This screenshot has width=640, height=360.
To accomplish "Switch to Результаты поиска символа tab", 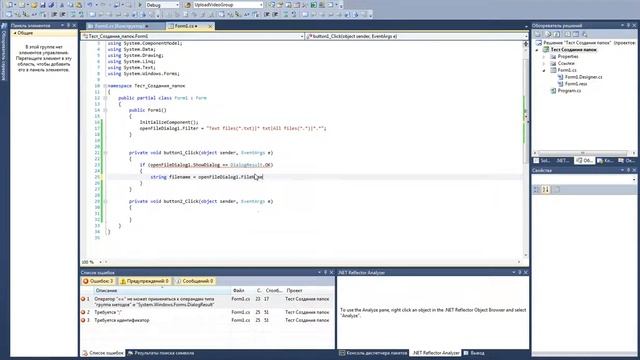I will pos(161,353).
